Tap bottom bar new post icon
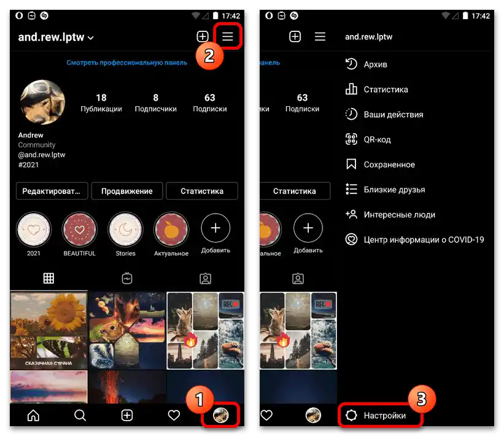This screenshot has width=504, height=436. pos(127,415)
